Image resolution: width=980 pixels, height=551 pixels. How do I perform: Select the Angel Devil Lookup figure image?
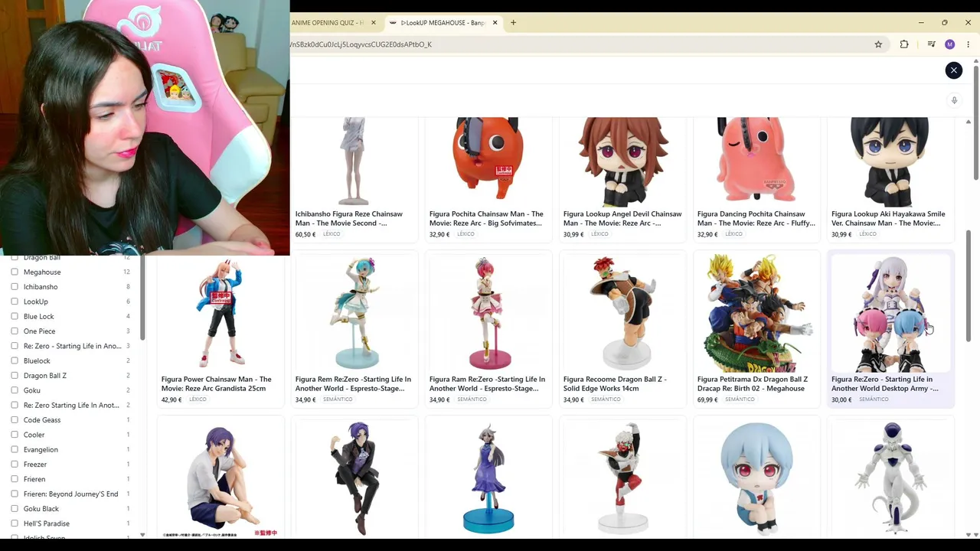[x=622, y=161]
